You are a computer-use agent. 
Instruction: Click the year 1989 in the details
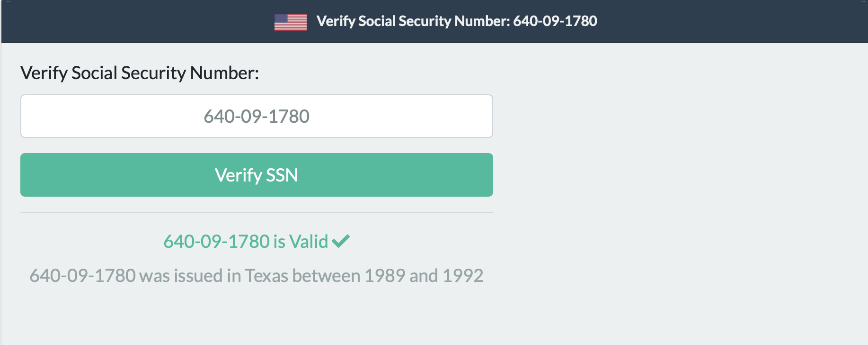pos(384,276)
